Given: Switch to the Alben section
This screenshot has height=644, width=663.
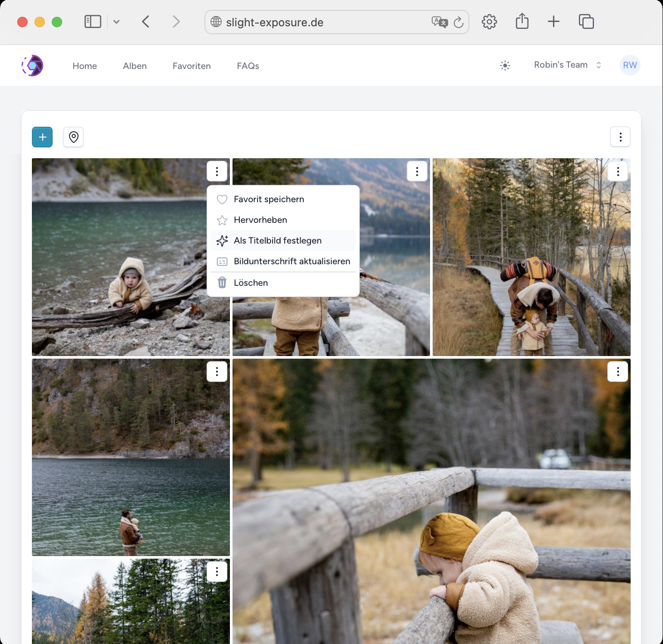Looking at the screenshot, I should (x=135, y=66).
